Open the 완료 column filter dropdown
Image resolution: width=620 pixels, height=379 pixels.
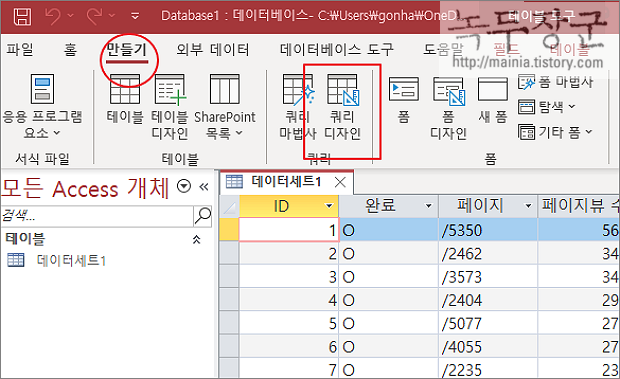pos(428,206)
